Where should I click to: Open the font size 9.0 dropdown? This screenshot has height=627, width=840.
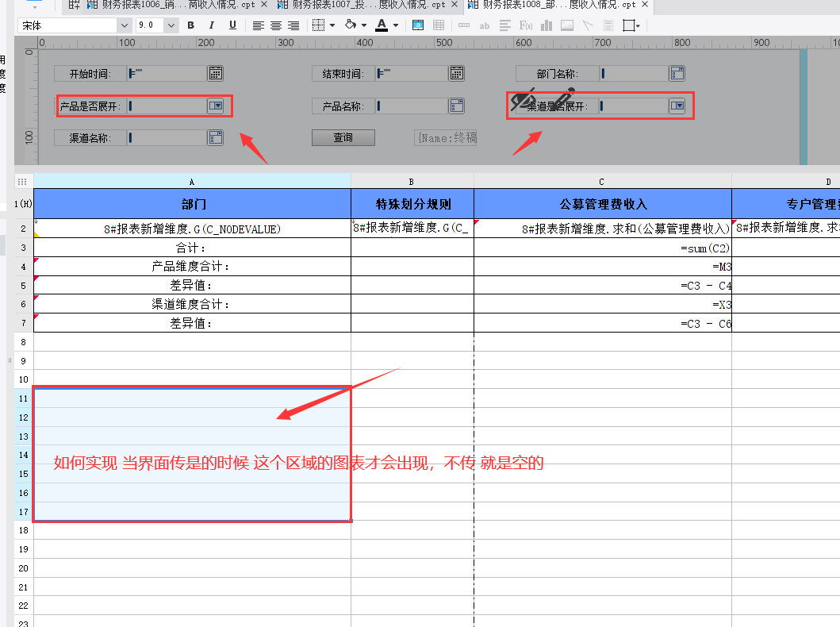171,25
